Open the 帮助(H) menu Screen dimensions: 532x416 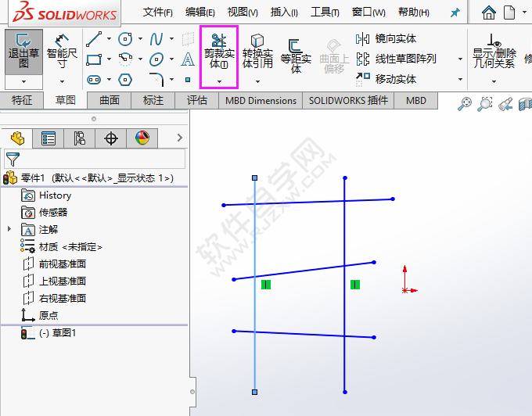tap(414, 13)
